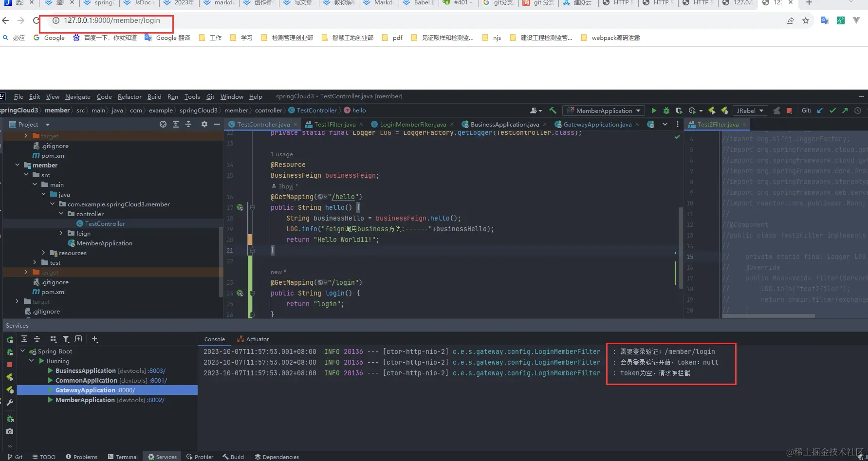Hide the Project panel with minus icon
Image resolution: width=868 pixels, height=461 pixels.
(217, 124)
